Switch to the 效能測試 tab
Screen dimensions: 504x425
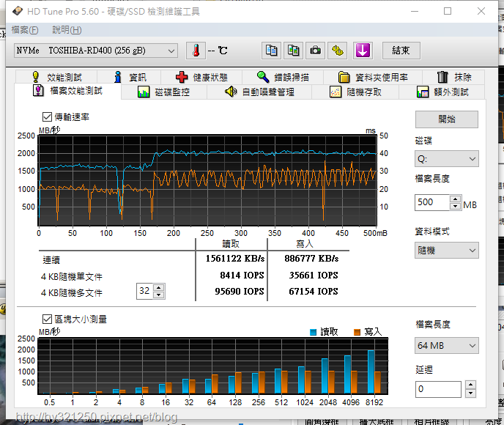(56, 77)
